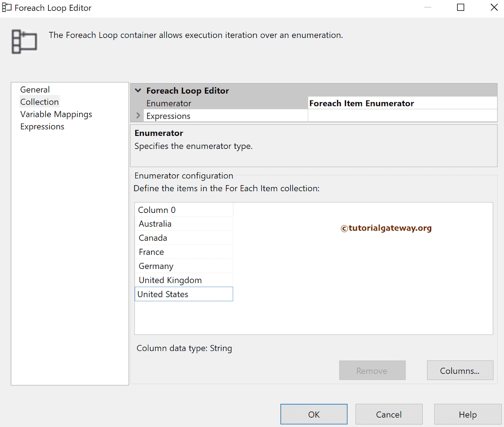Click the Column 0 header

pyautogui.click(x=183, y=210)
